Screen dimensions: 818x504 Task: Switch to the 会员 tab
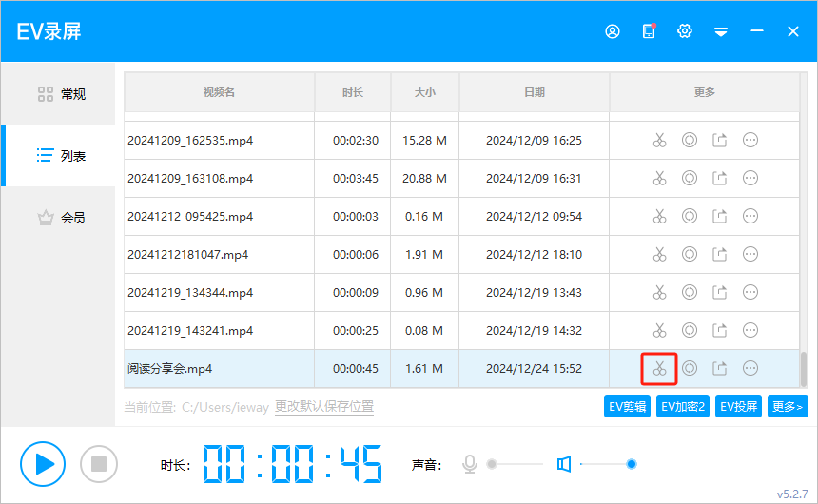tap(62, 218)
